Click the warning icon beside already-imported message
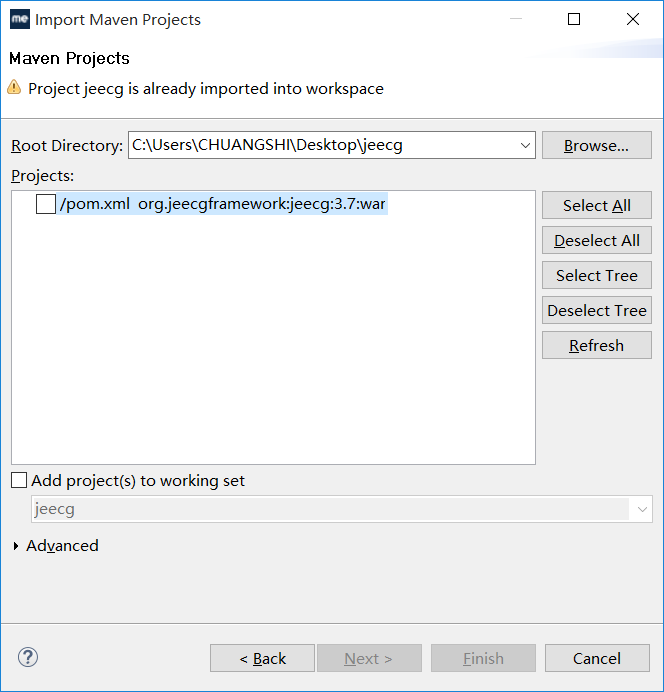The height and width of the screenshot is (692, 664). tap(14, 87)
